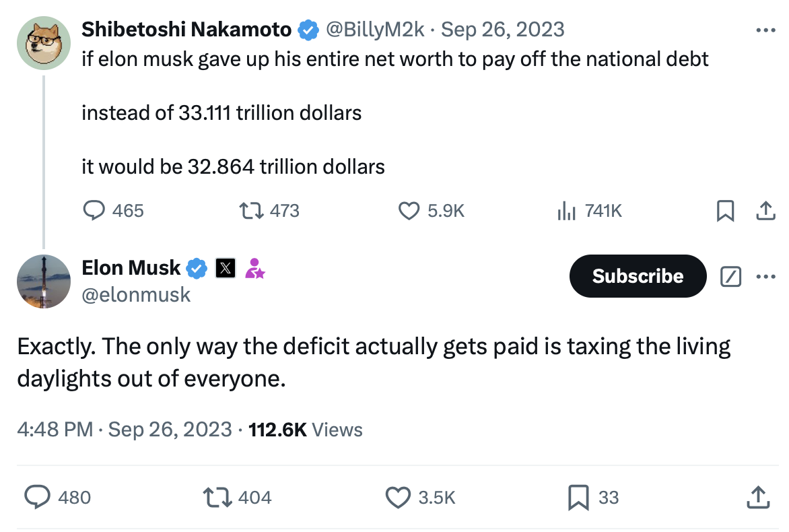Screen dimensions: 789x532
Task: Subscribe to Elon Musk
Action: (x=638, y=276)
